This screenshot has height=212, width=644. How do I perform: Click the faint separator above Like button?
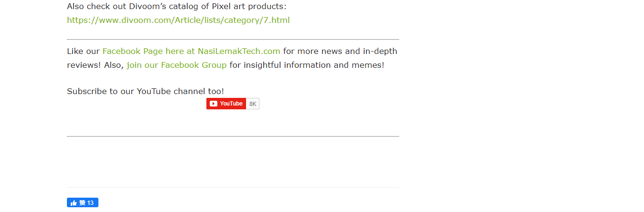[233, 187]
